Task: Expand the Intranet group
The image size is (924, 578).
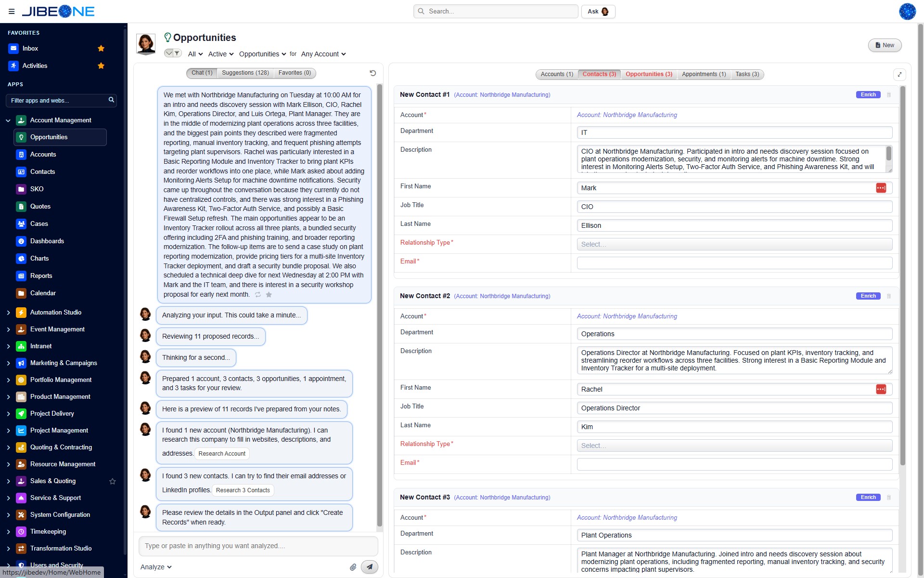Action: click(8, 346)
